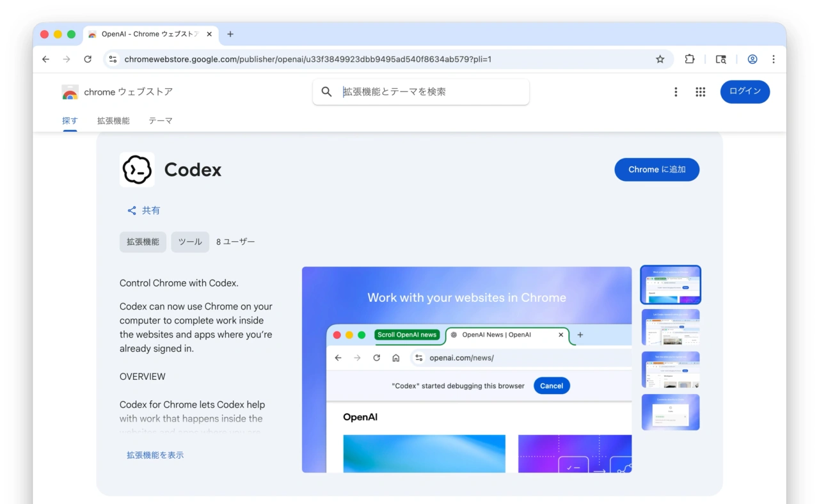
Task: Click the Chrome Web Store rainbow logo
Action: click(x=70, y=92)
